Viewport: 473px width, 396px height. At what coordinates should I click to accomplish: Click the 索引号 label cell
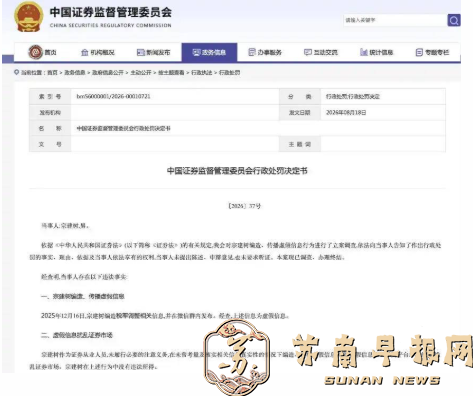[50, 96]
